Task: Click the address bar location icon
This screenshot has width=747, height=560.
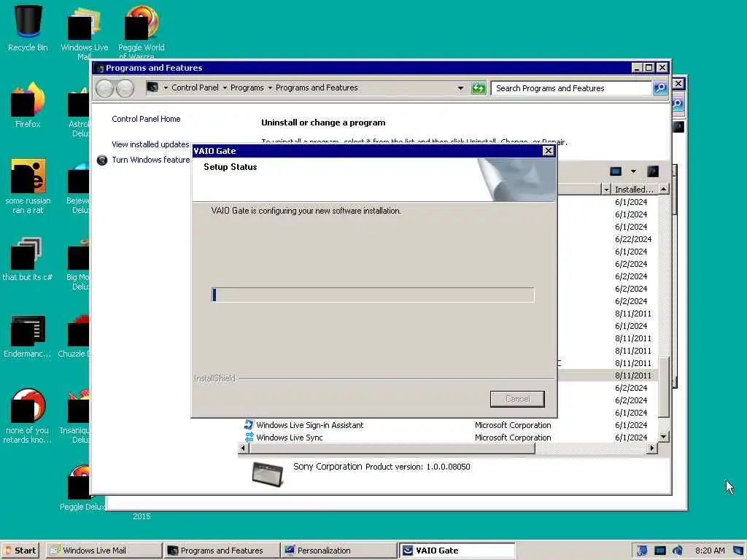Action: point(152,87)
